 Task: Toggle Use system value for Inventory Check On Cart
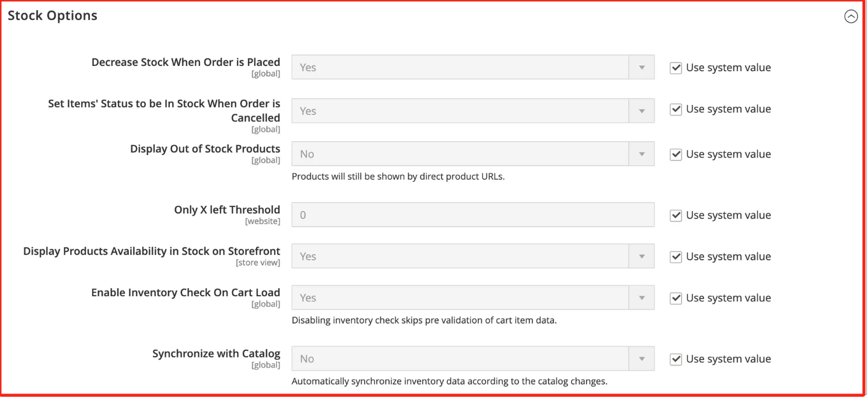click(x=675, y=298)
